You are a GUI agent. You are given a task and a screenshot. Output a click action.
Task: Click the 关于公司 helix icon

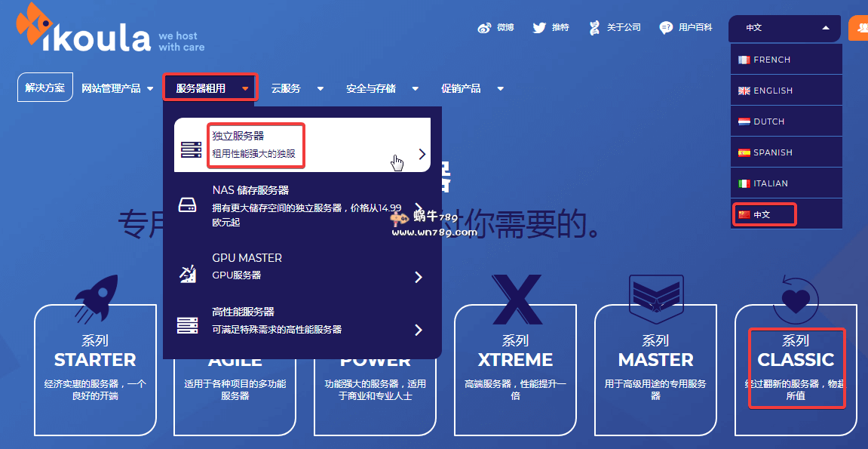click(596, 27)
